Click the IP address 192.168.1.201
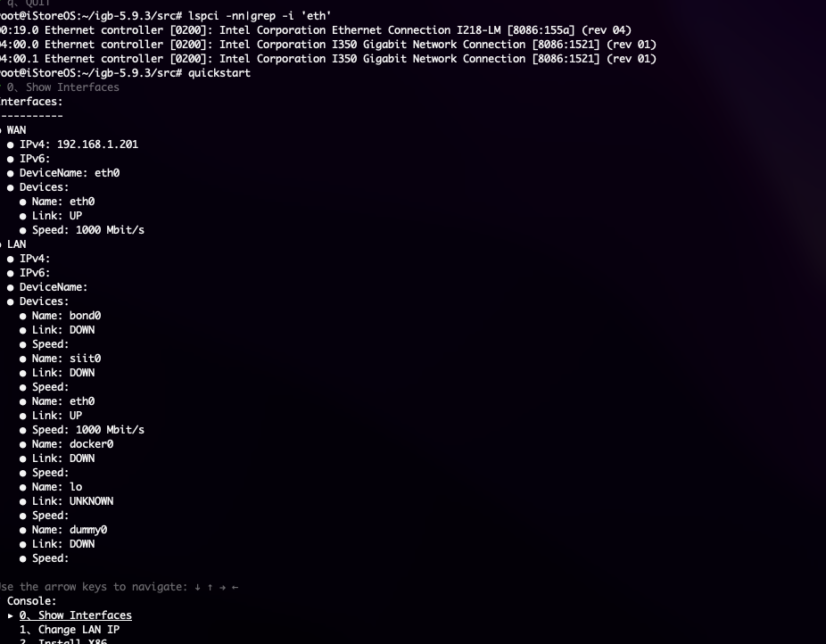 97,144
